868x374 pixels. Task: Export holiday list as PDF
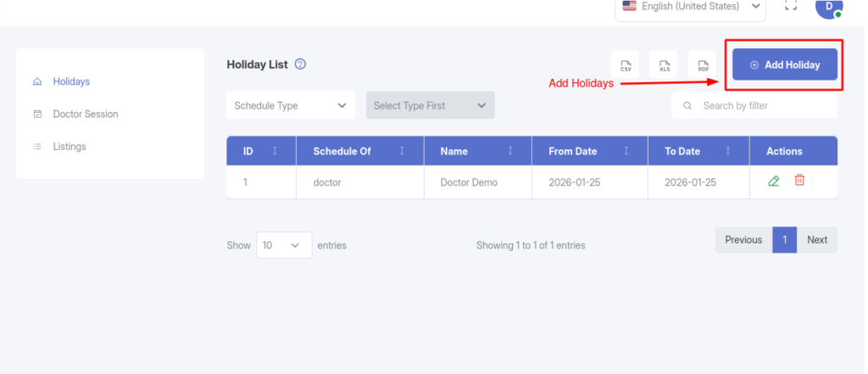pyautogui.click(x=703, y=65)
